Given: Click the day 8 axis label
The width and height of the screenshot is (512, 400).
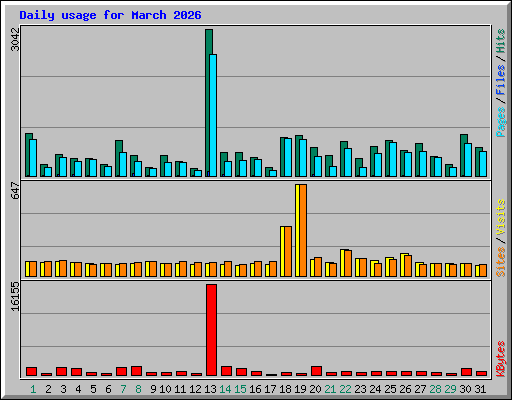Looking at the screenshot, I should pyautogui.click(x=138, y=389).
